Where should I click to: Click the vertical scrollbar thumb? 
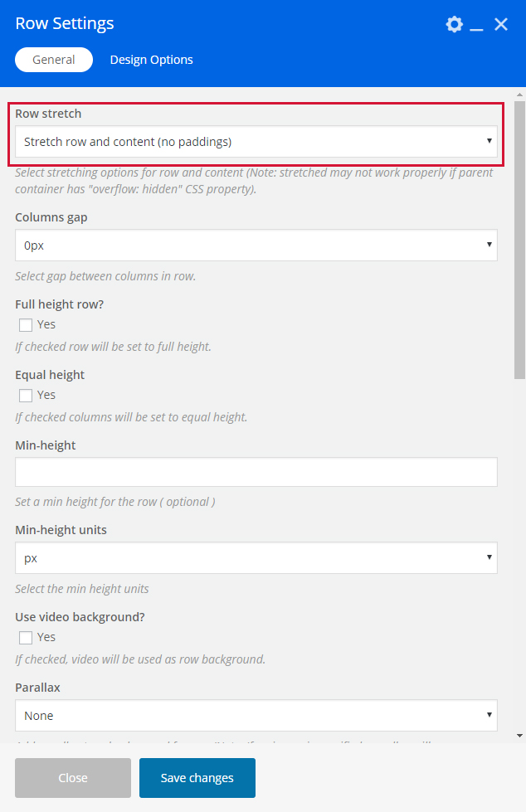point(519,241)
